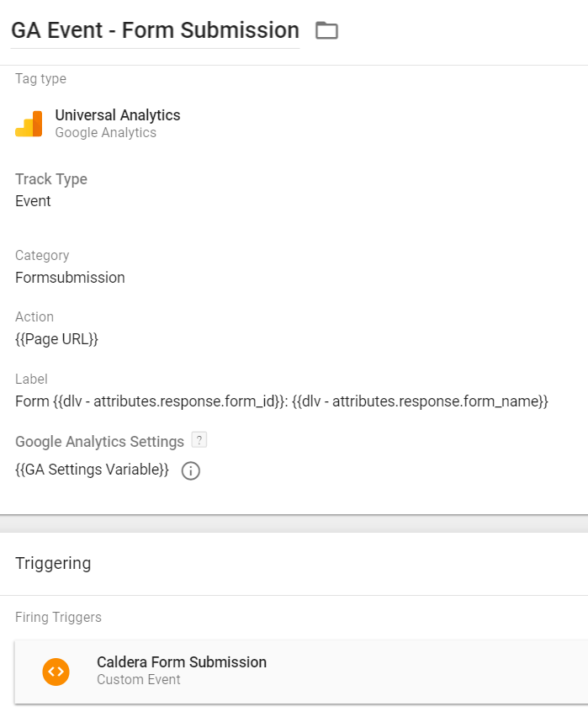Click the Google Analytics subtitle under tag type

[x=106, y=132]
